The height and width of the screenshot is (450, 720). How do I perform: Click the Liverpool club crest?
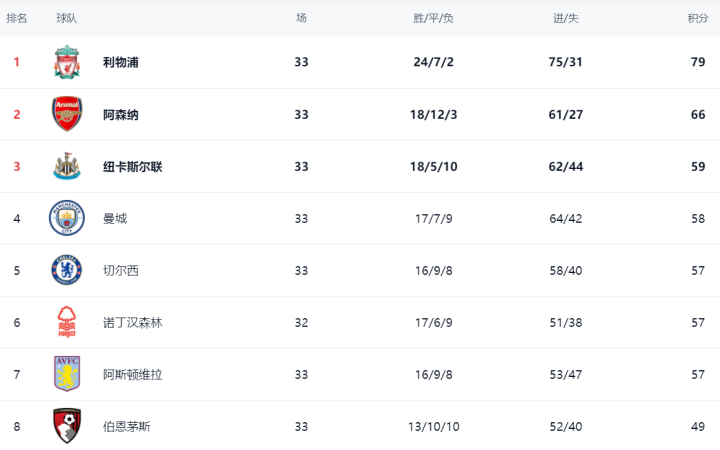tap(67, 62)
